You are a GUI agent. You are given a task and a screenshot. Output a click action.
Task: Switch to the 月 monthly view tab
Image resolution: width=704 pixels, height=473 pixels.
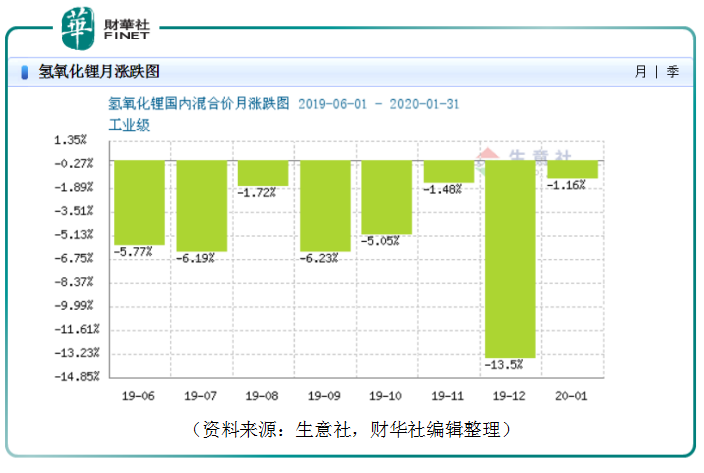pyautogui.click(x=641, y=72)
